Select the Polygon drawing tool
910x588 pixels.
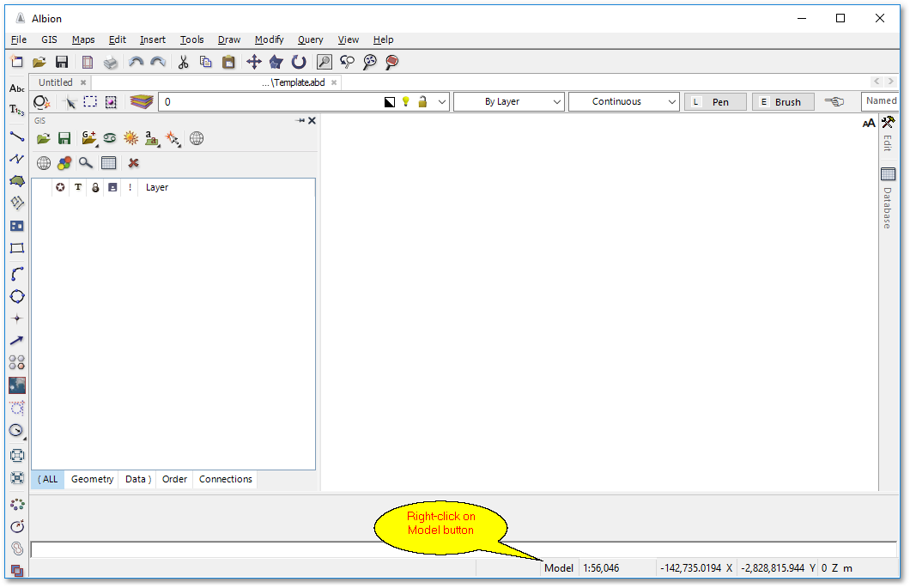[17, 181]
